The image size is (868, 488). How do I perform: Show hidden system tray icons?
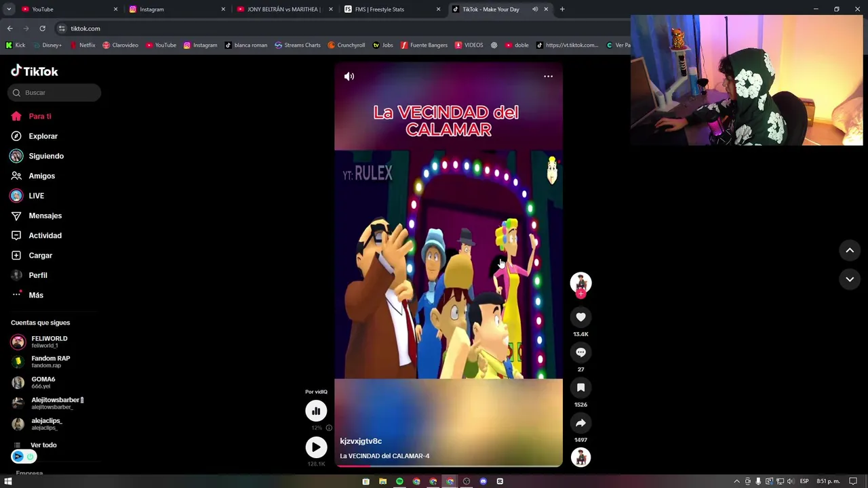(x=736, y=482)
